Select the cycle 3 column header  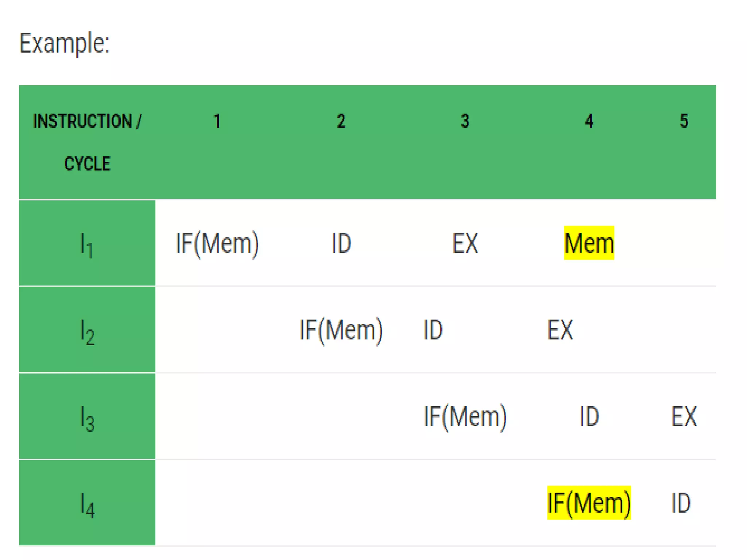[465, 121]
